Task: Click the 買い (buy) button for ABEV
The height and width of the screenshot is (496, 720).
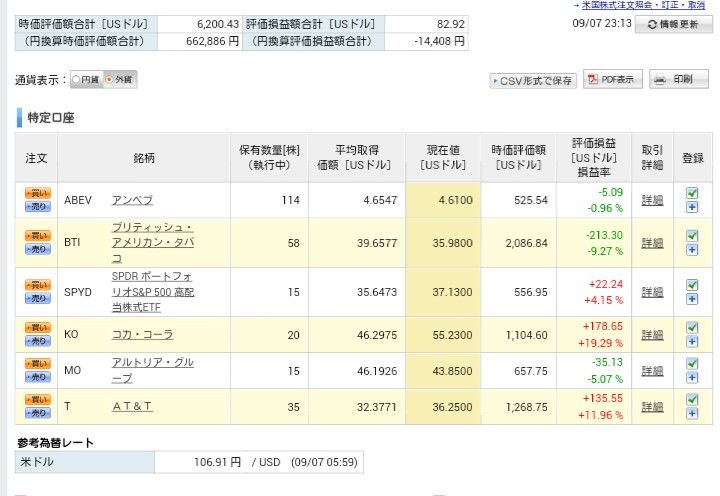Action: (x=38, y=193)
